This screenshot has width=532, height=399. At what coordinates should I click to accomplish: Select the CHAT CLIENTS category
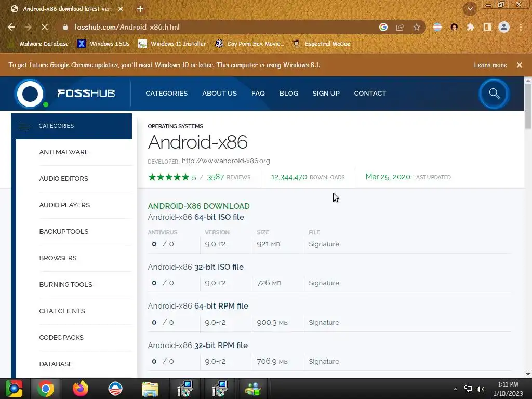point(62,311)
